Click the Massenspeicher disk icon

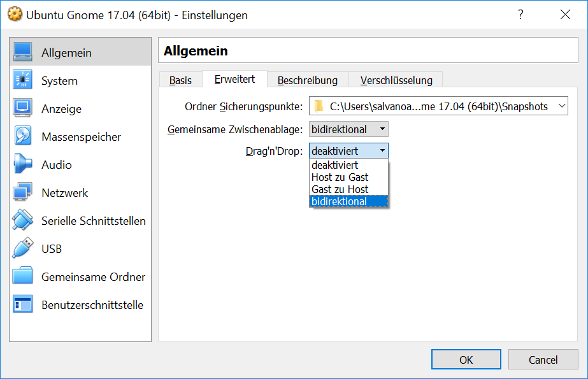point(22,136)
